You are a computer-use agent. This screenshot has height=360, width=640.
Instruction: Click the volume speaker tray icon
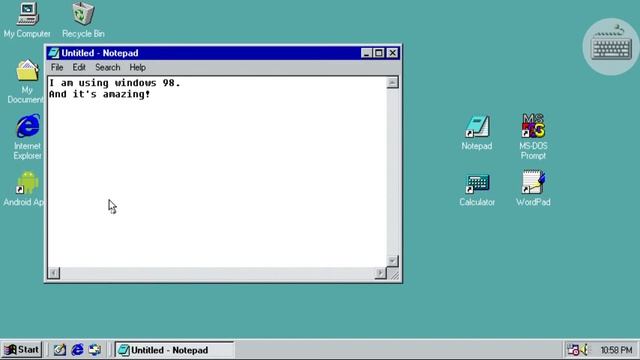585,350
